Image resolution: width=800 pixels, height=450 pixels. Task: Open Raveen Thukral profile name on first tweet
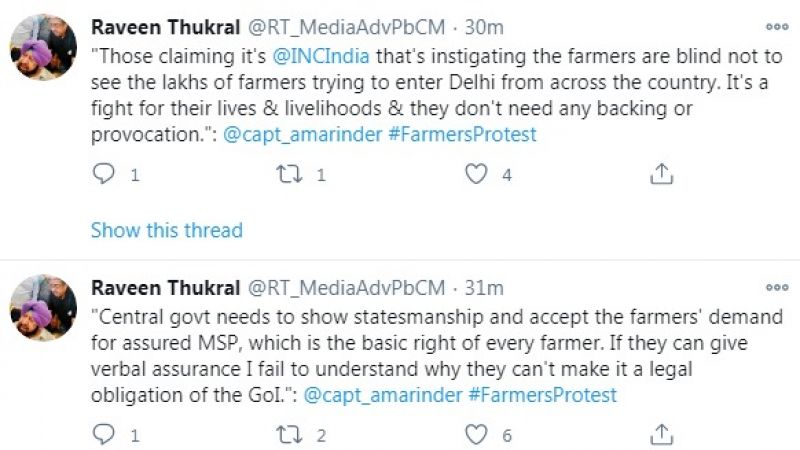[x=165, y=28]
